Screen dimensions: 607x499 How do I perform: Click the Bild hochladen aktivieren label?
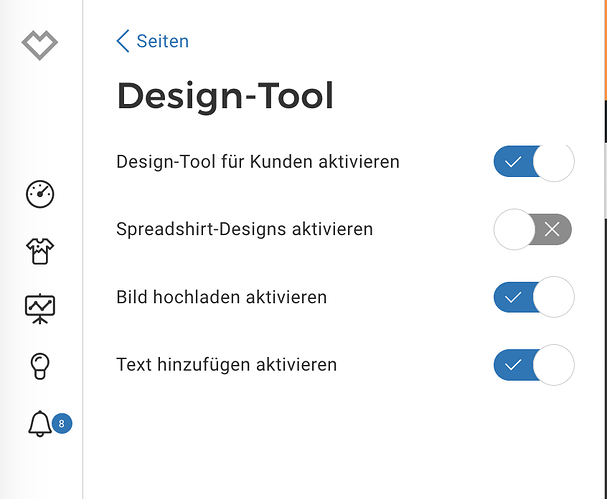tap(222, 297)
